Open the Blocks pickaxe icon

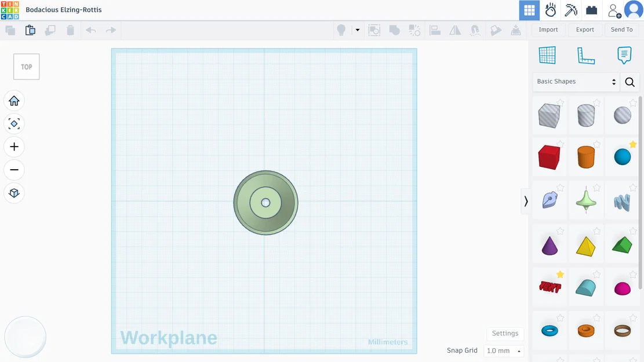click(571, 10)
